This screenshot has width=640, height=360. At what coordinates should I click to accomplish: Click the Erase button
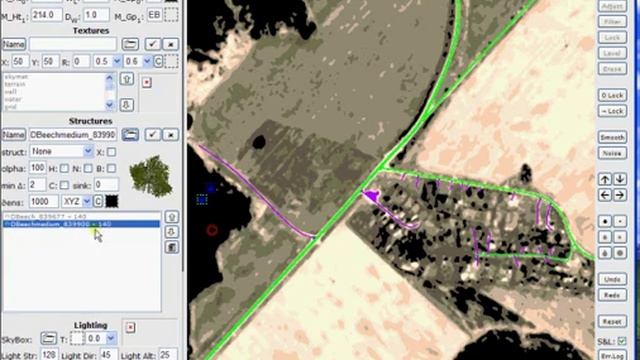[612, 69]
